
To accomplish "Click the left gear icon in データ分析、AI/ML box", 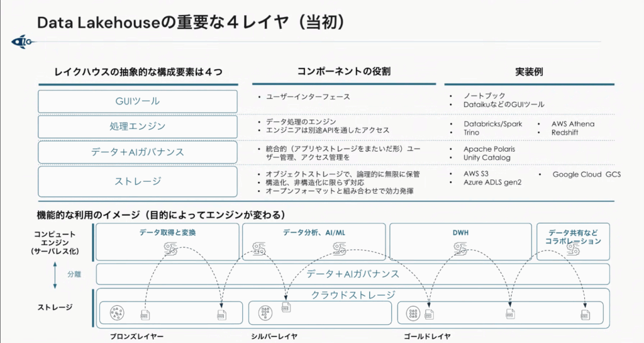I will [258, 249].
